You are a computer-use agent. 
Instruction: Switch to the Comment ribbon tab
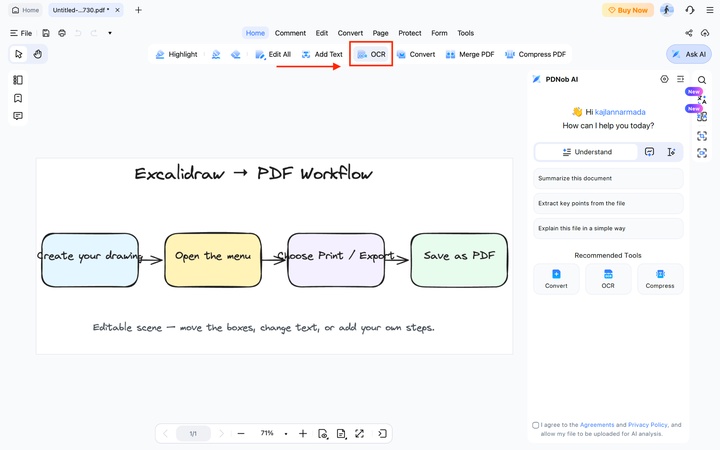[x=290, y=33]
